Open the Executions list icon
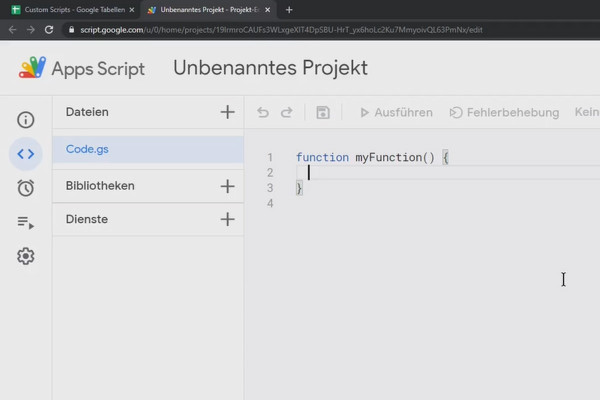Image resolution: width=600 pixels, height=400 pixels. click(26, 222)
